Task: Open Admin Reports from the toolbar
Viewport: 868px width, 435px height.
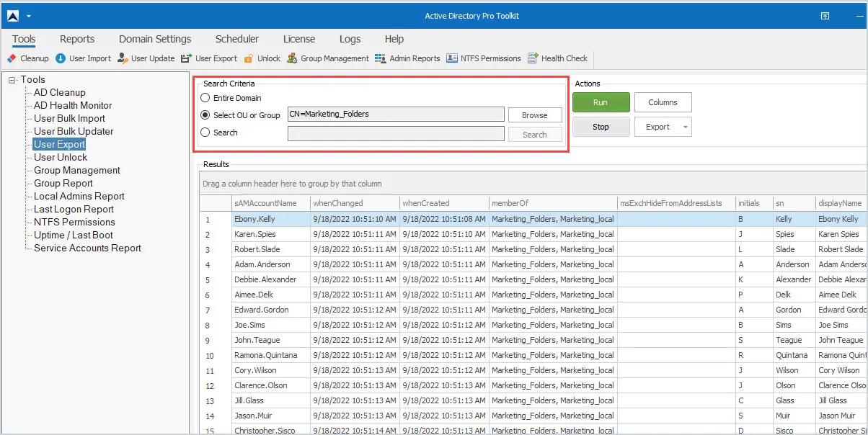Action: pyautogui.click(x=407, y=58)
